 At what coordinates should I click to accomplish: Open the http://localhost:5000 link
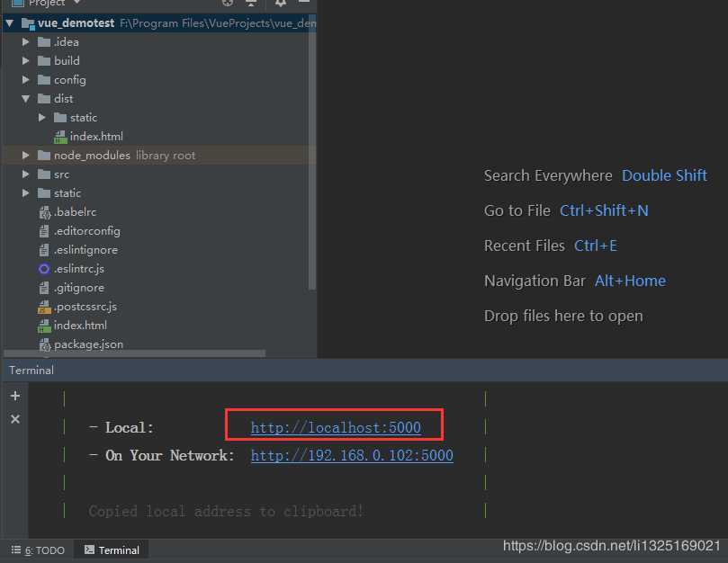click(336, 427)
